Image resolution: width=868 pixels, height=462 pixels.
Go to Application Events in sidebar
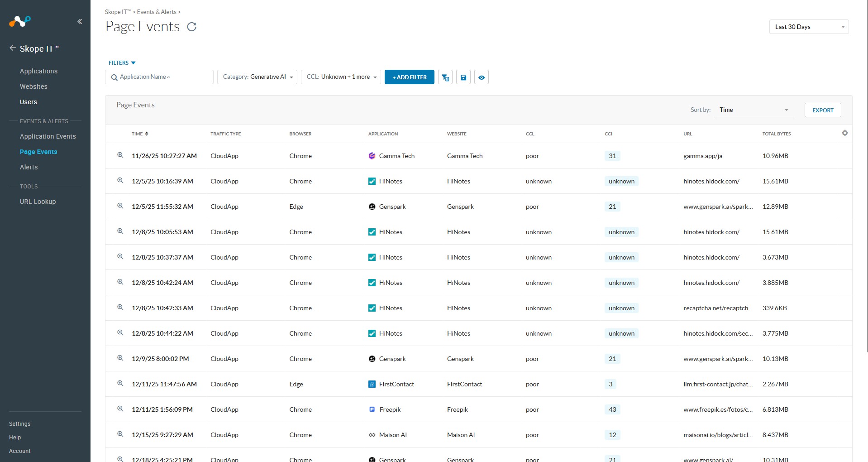[48, 136]
